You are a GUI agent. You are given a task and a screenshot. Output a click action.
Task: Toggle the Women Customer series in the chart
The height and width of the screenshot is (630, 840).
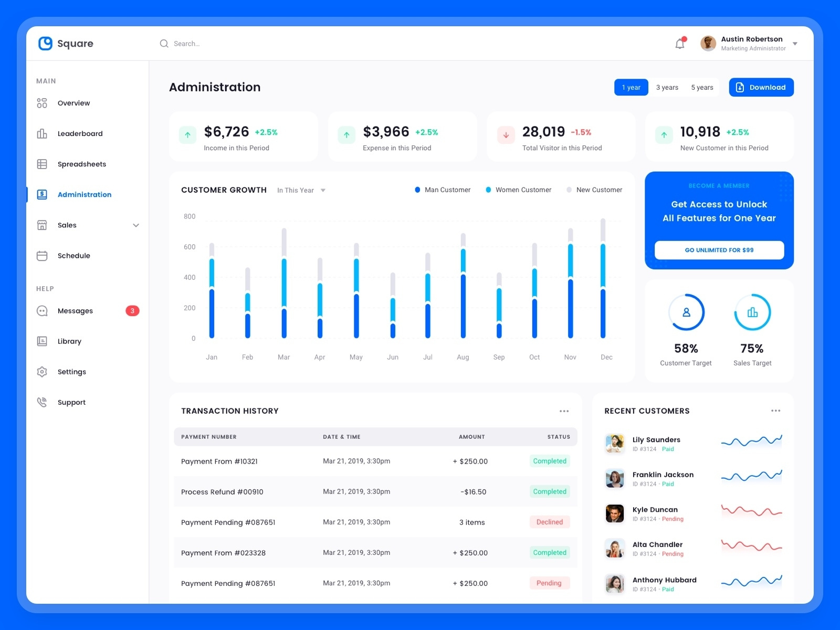click(518, 190)
